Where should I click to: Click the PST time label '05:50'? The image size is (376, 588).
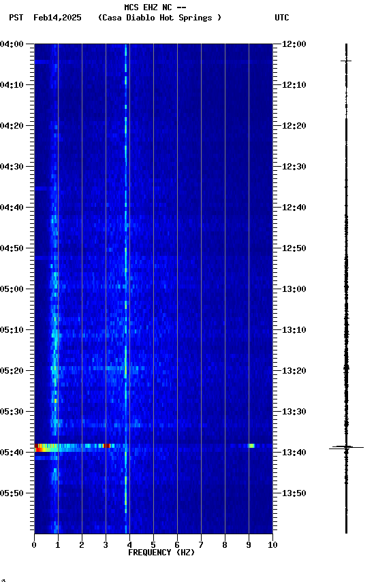click(x=12, y=493)
